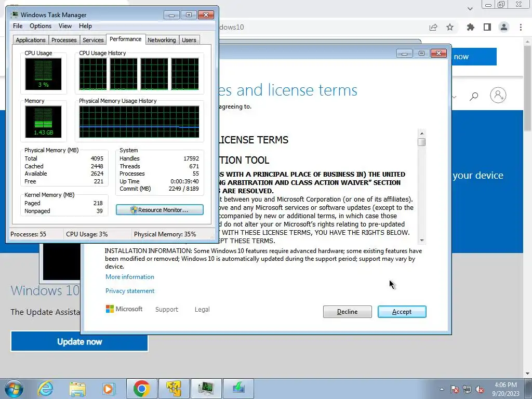Viewport: 532px width, 399px height.
Task: Click the Legal link in the dialog
Action: (202, 310)
